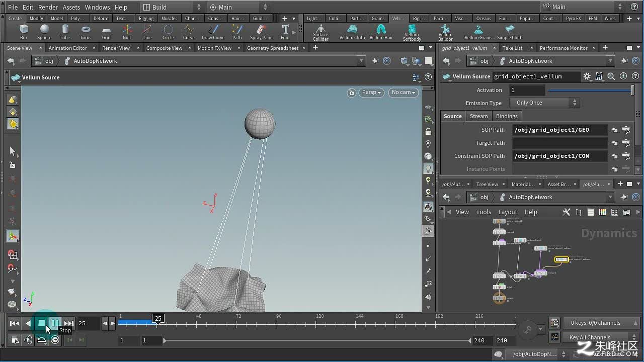Apply the Vellum Softbody tool
644x362 pixels.
412,33
